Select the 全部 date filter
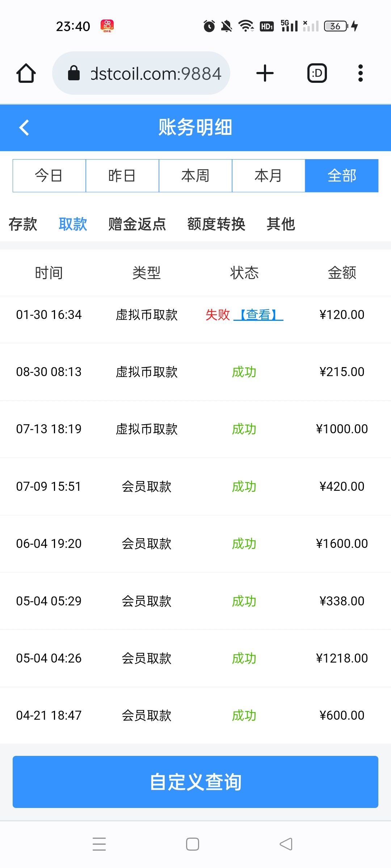 (342, 176)
